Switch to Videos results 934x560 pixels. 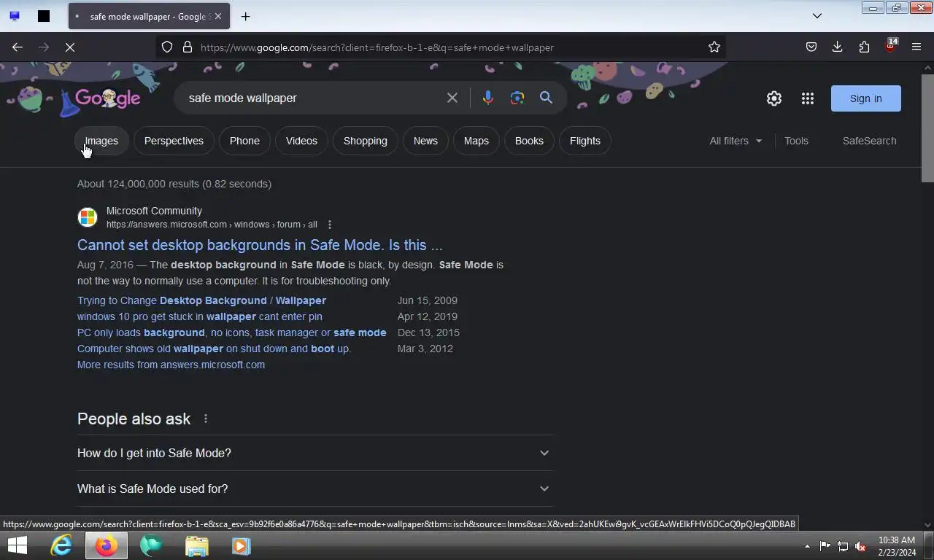[301, 141]
